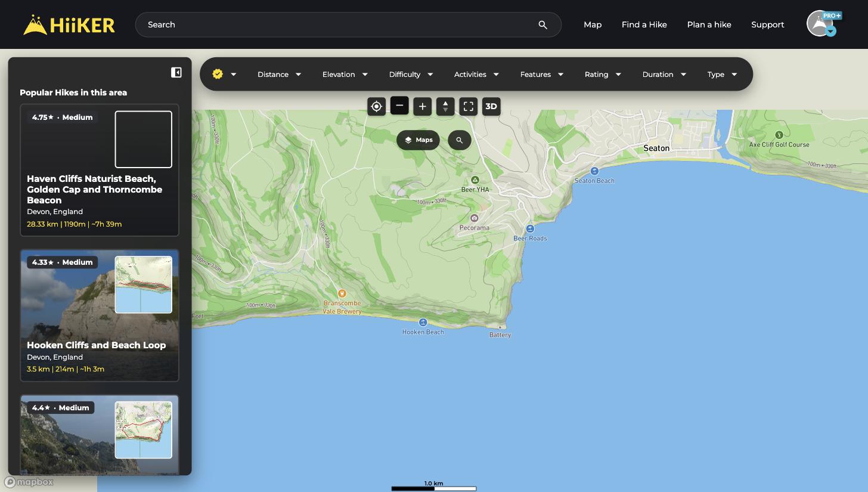
Task: Click the 4.33★ Medium rating badge
Action: point(62,262)
